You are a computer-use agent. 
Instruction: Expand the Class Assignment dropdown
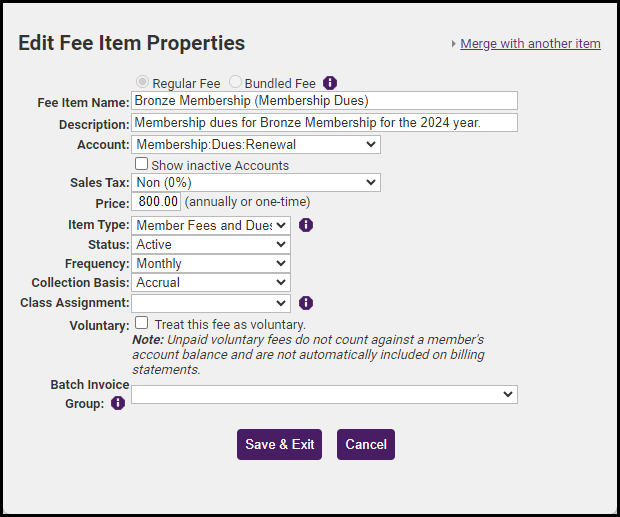coord(211,302)
